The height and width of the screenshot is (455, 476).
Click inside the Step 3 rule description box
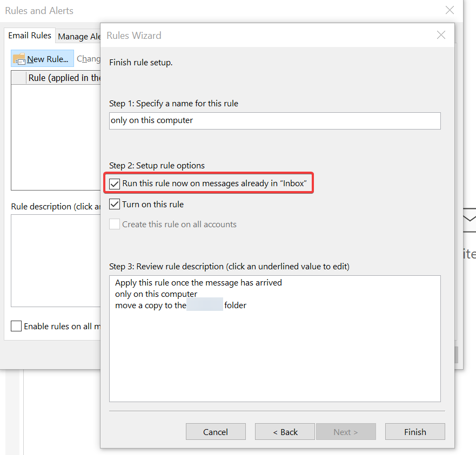coord(274,356)
